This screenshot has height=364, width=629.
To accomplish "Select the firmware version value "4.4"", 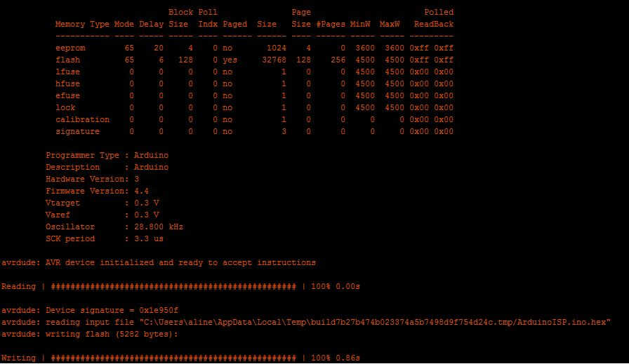I will click(x=141, y=191).
